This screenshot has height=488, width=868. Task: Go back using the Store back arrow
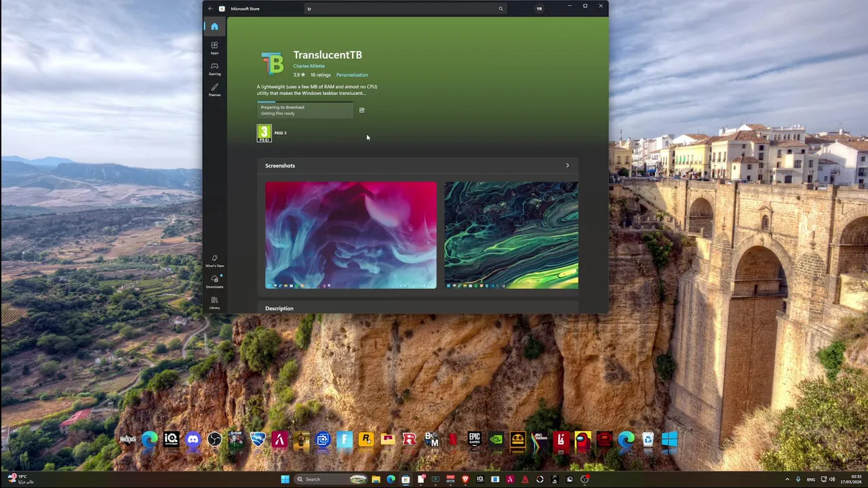tap(210, 9)
